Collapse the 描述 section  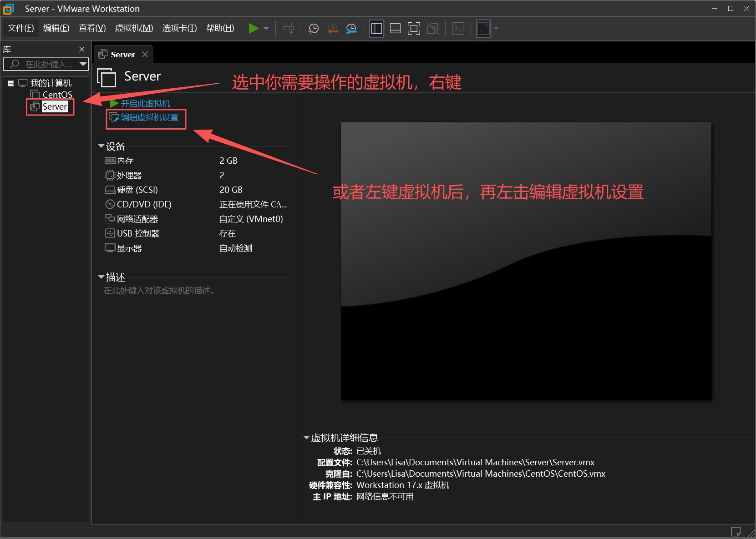tap(101, 277)
